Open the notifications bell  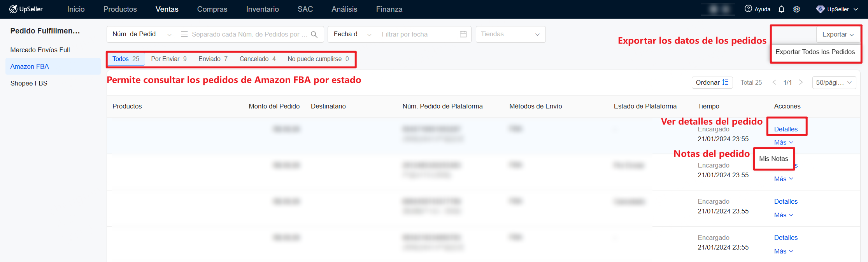click(x=781, y=9)
